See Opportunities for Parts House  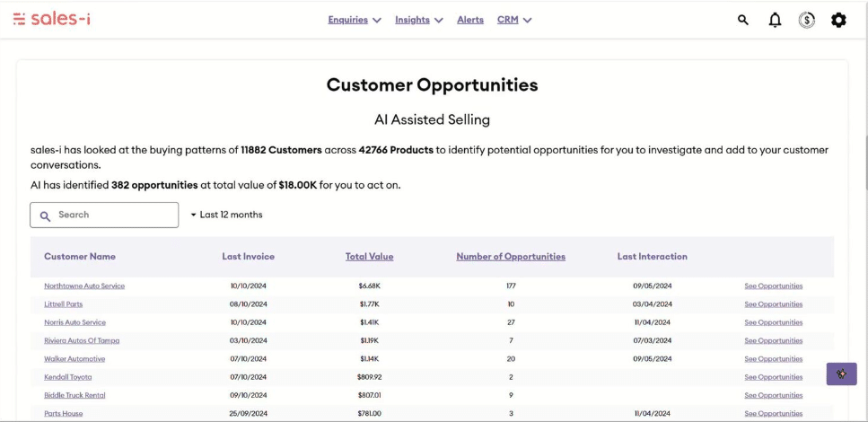pyautogui.click(x=774, y=414)
